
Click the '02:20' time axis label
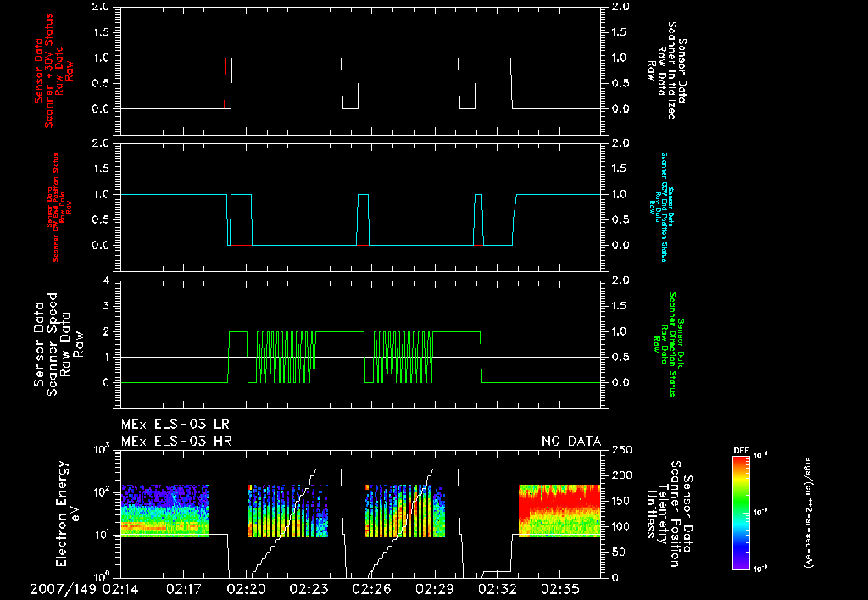tap(246, 588)
